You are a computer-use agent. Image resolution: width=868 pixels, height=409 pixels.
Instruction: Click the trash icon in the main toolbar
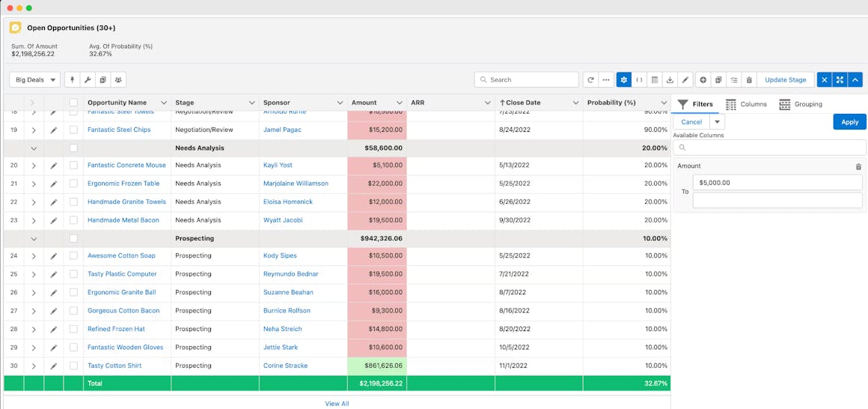tap(749, 79)
